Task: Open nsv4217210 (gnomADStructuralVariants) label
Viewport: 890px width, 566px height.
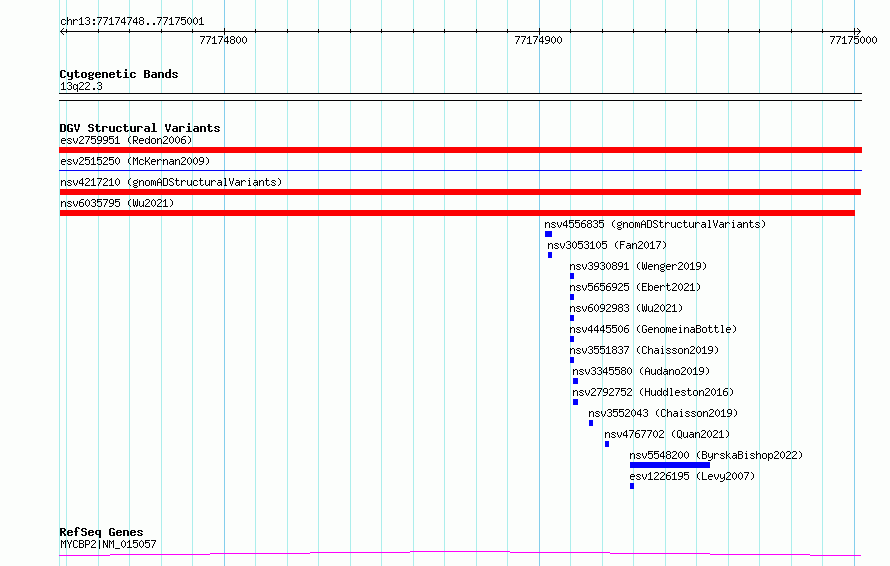Action: click(171, 182)
